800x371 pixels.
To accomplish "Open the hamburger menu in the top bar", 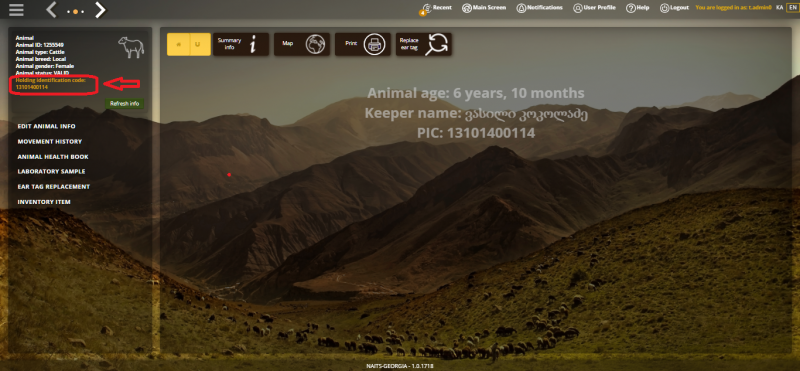I will (x=16, y=9).
